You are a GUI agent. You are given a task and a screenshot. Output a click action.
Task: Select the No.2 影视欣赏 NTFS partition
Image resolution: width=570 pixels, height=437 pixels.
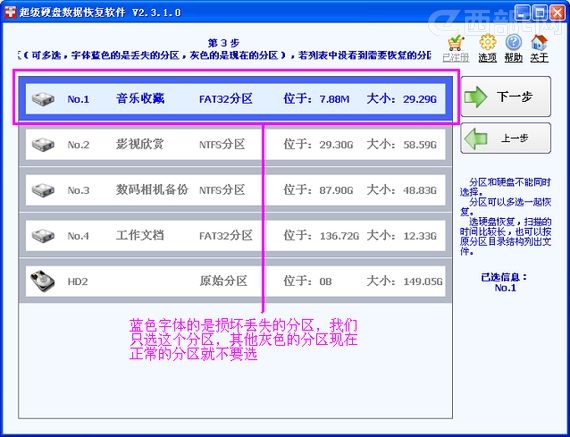(236, 144)
